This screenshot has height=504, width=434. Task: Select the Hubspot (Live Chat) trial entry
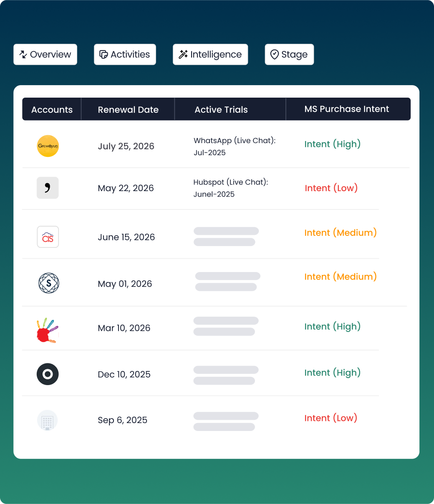point(231,188)
